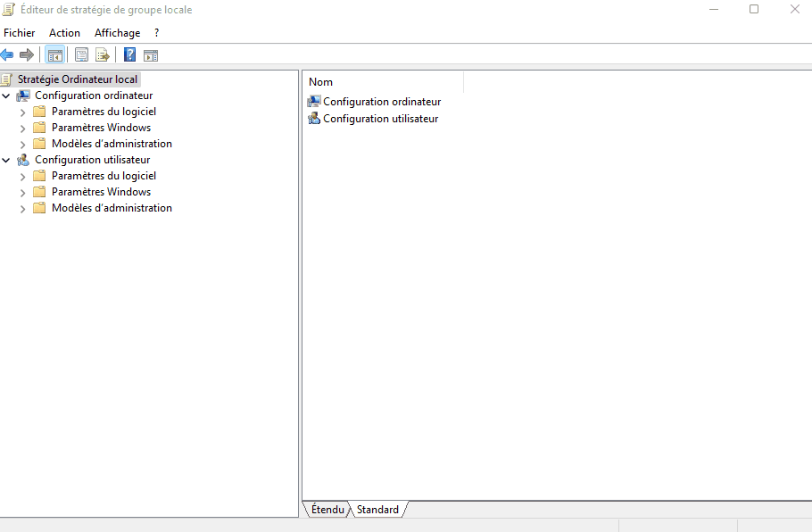
Task: Expand Paramètres Windows under Configuration ordinateur
Action: (21, 127)
